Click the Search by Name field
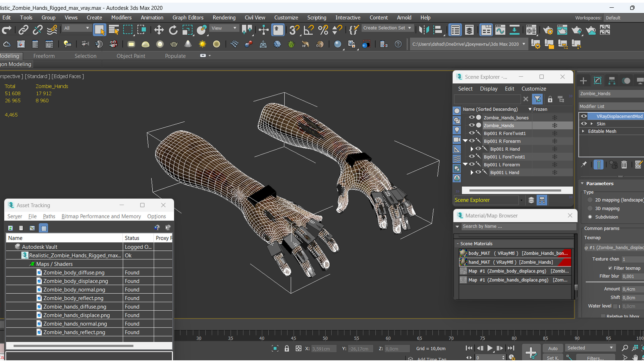644x362 pixels. [x=518, y=226]
